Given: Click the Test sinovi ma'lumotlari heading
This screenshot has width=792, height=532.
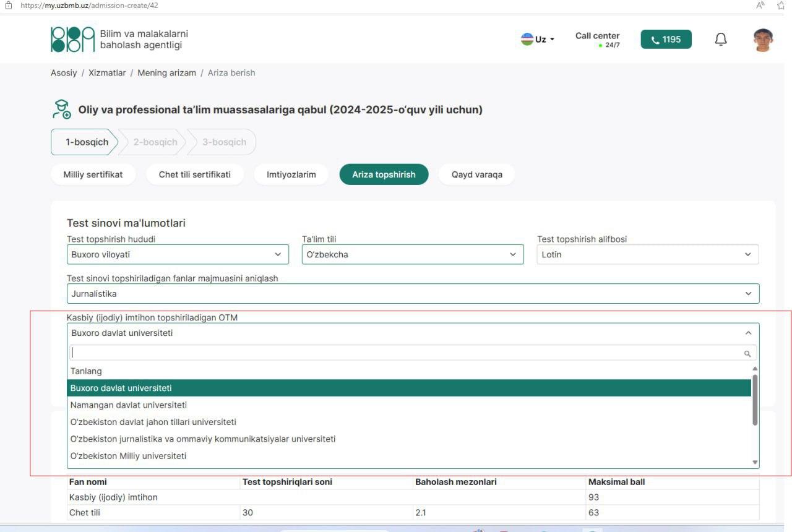Looking at the screenshot, I should point(126,223).
